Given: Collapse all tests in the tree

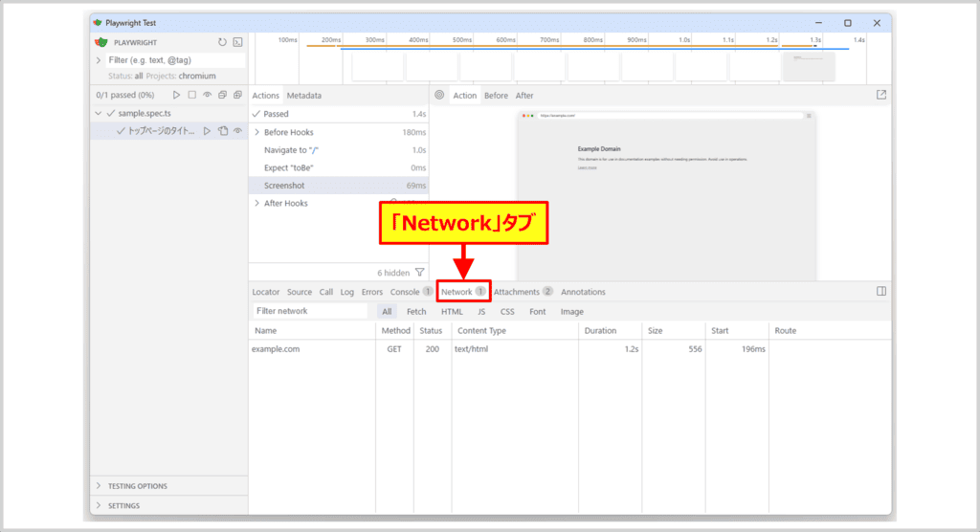Looking at the screenshot, I should (x=222, y=95).
